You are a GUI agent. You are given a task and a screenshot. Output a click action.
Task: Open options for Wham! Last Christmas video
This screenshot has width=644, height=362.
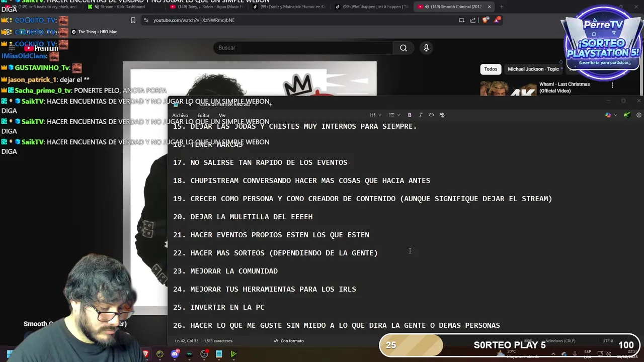[612, 85]
